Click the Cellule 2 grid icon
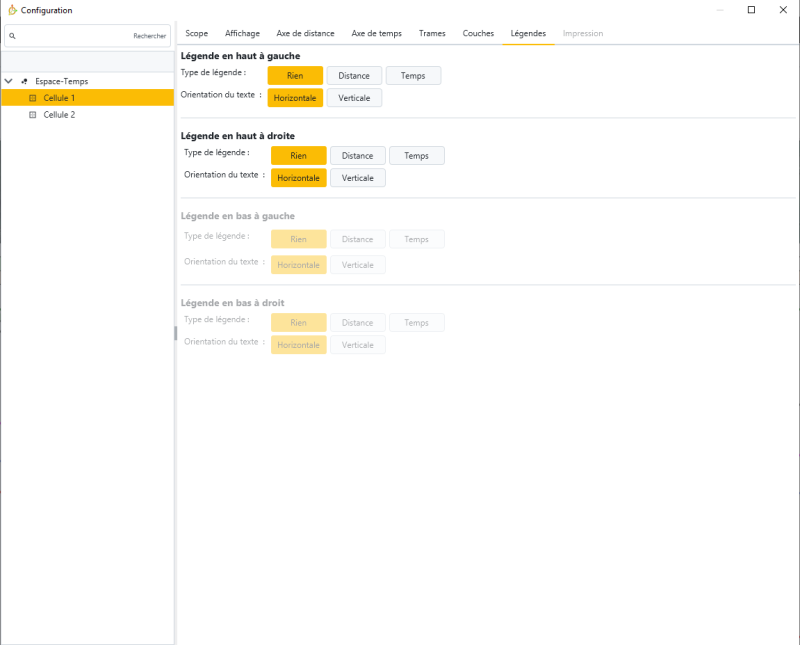Viewport: 800px width, 645px height. [32, 115]
